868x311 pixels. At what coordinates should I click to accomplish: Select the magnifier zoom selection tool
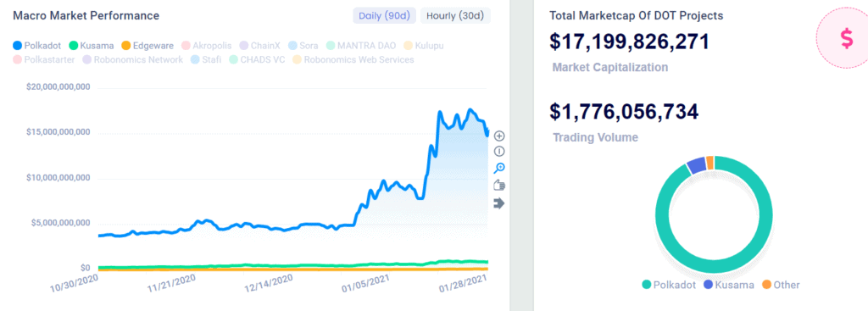tap(498, 169)
